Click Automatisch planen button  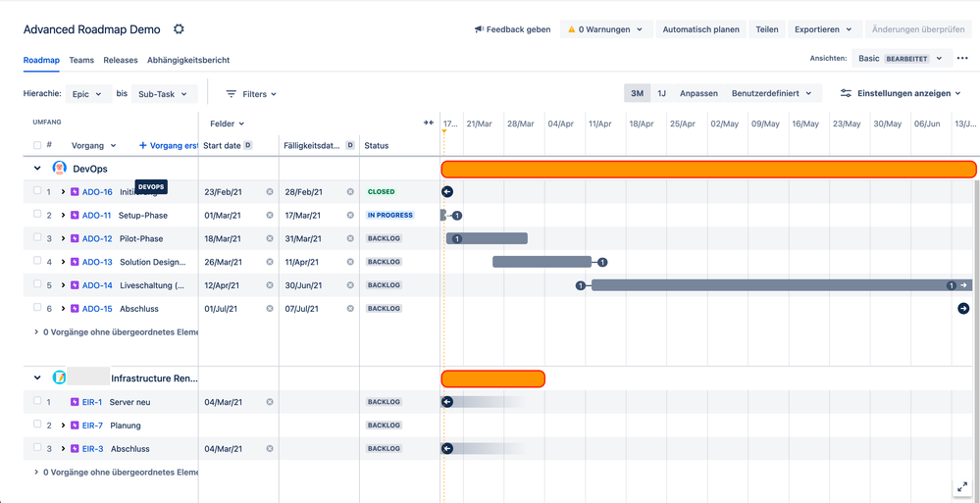click(701, 29)
